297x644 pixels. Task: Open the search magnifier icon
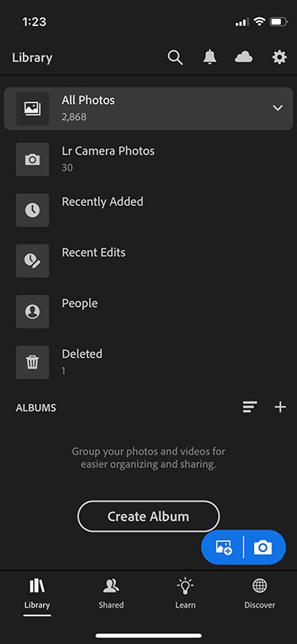pos(175,57)
